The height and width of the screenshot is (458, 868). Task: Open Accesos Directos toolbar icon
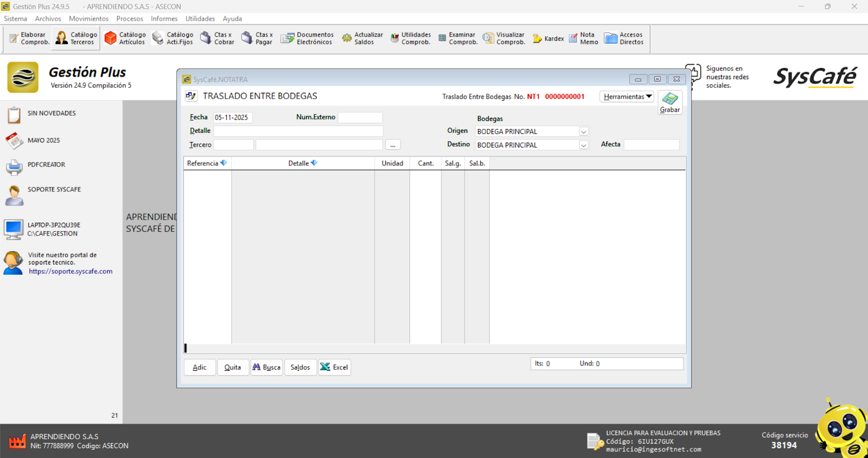[x=624, y=38]
